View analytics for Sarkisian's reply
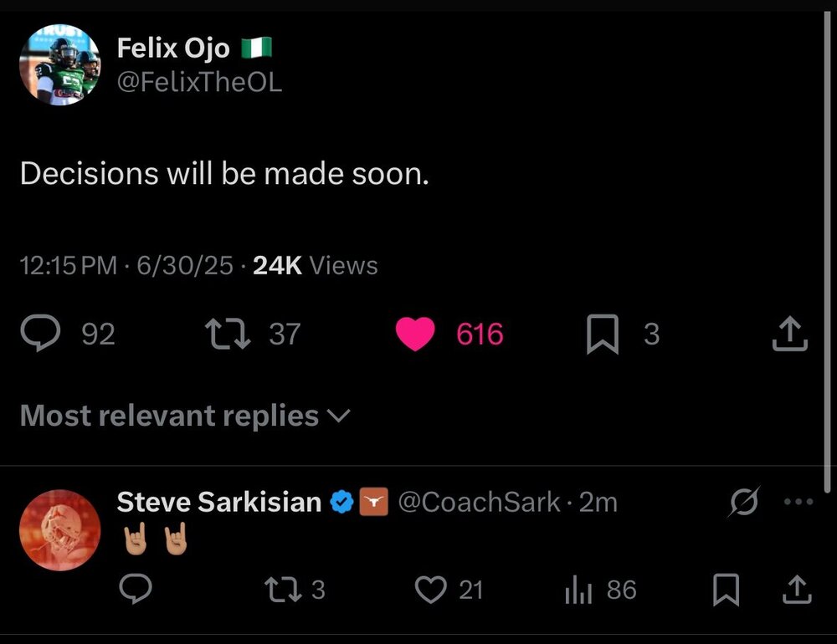 tap(578, 590)
